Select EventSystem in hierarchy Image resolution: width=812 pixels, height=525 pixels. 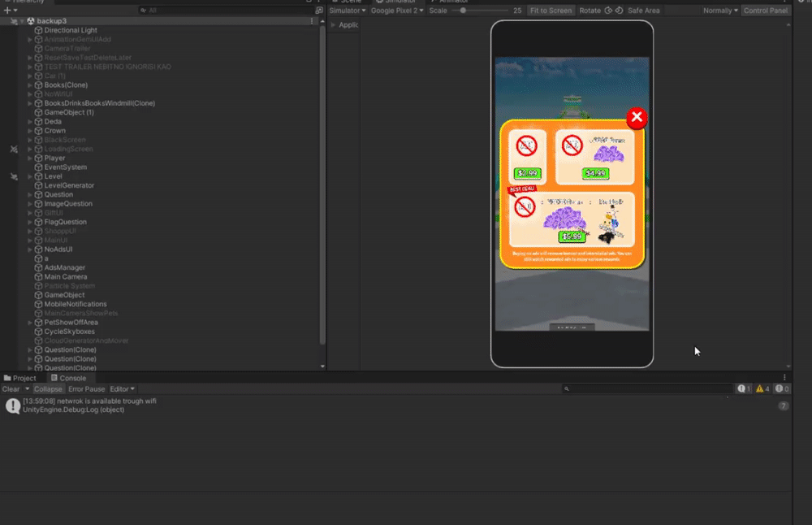click(65, 167)
